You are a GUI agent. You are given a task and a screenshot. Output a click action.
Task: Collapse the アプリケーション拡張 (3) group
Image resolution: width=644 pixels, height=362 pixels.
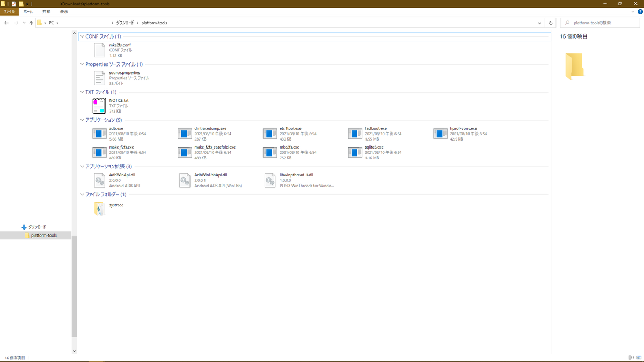tap(82, 167)
